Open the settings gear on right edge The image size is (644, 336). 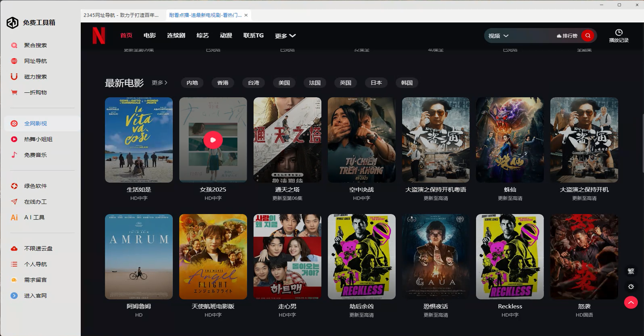tap(631, 287)
